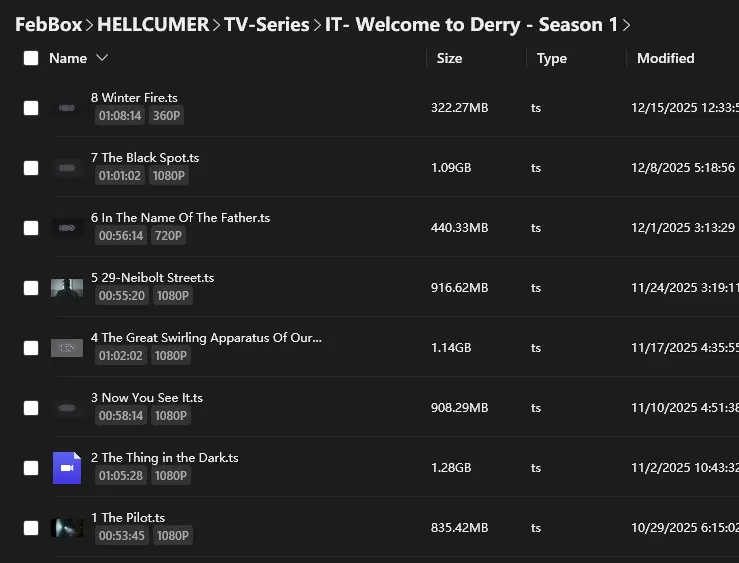Open the HELLCUMER breadcrumb folder
The height and width of the screenshot is (563, 739).
153,24
